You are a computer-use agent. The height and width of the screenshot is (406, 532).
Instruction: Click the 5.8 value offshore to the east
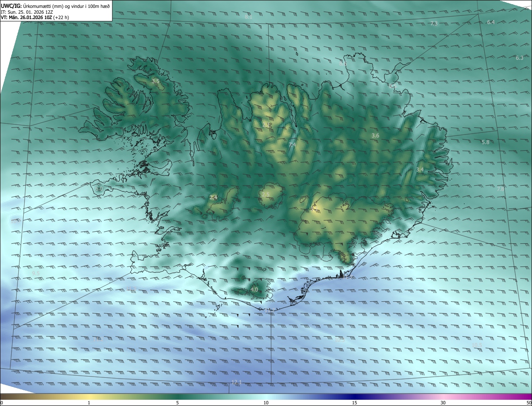(x=485, y=142)
